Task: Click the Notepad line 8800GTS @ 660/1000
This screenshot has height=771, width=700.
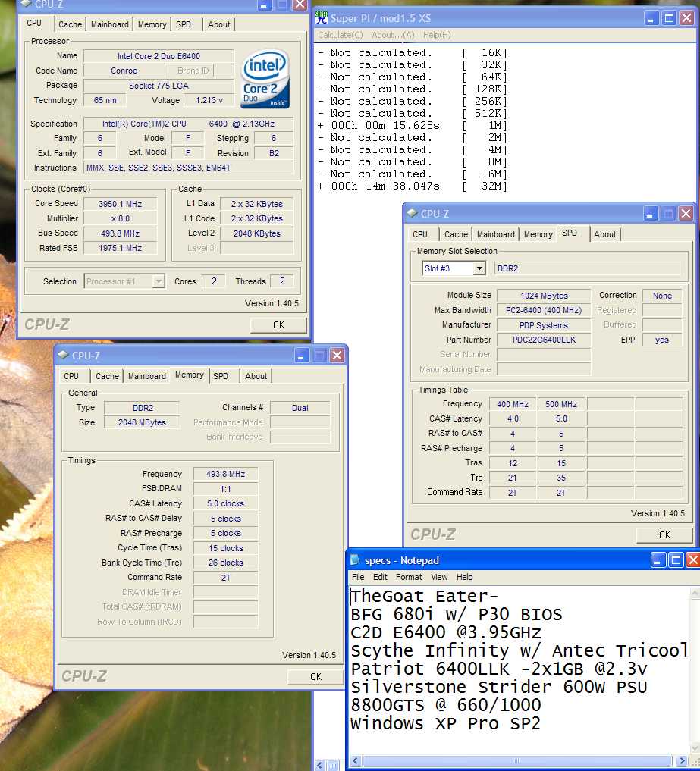Action: coord(446,705)
